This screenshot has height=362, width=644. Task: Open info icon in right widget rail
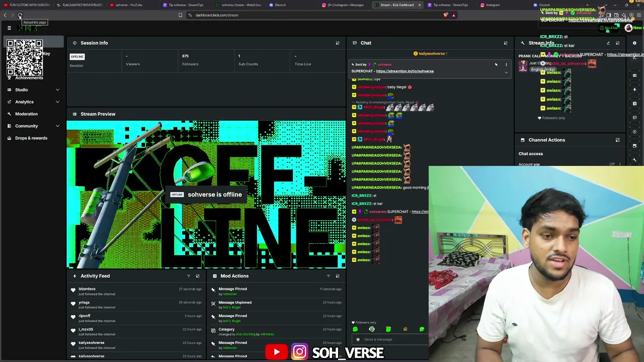pos(634,43)
